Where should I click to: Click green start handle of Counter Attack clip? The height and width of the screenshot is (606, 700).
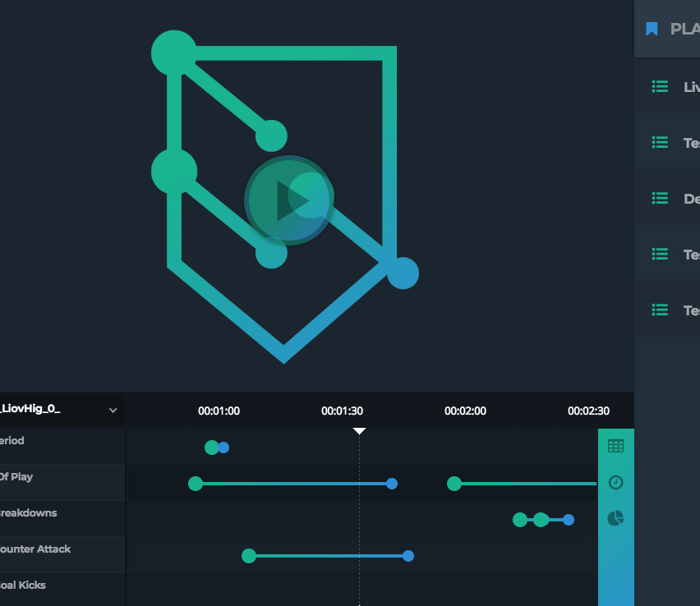pyautogui.click(x=249, y=556)
